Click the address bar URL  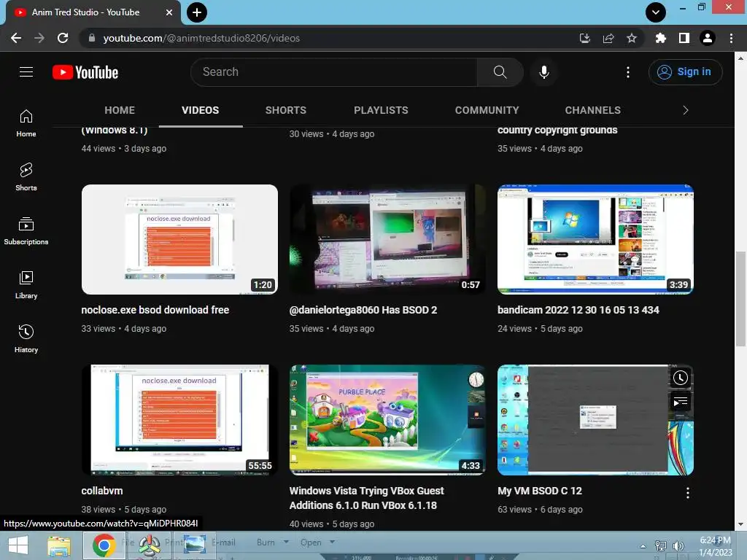tap(201, 38)
